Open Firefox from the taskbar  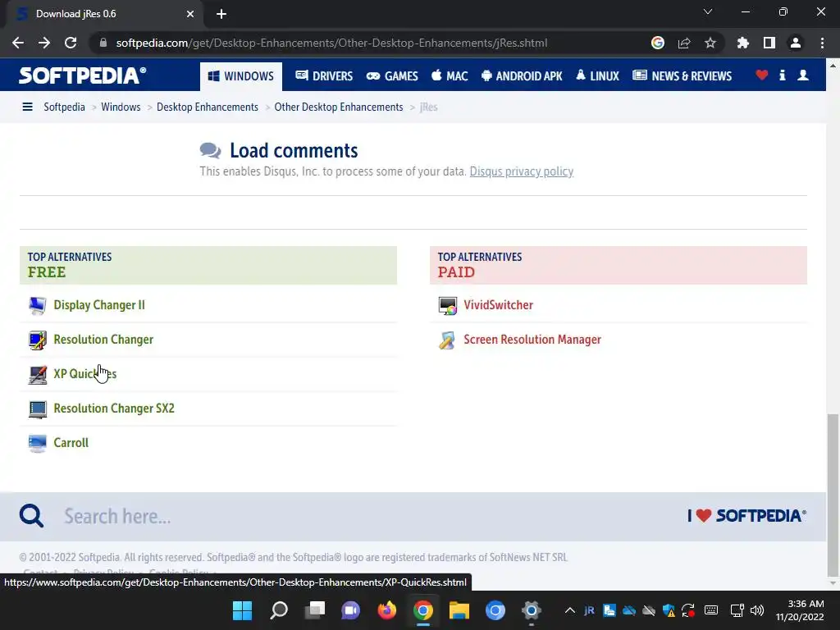click(387, 610)
